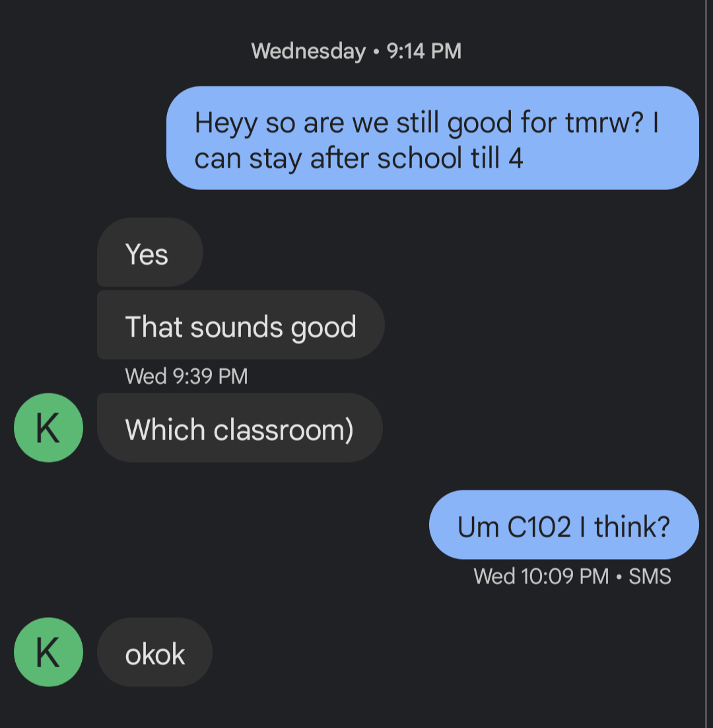The width and height of the screenshot is (713, 728).
Task: Open contact K avatar beside "Which classroom)"
Action: (x=48, y=428)
